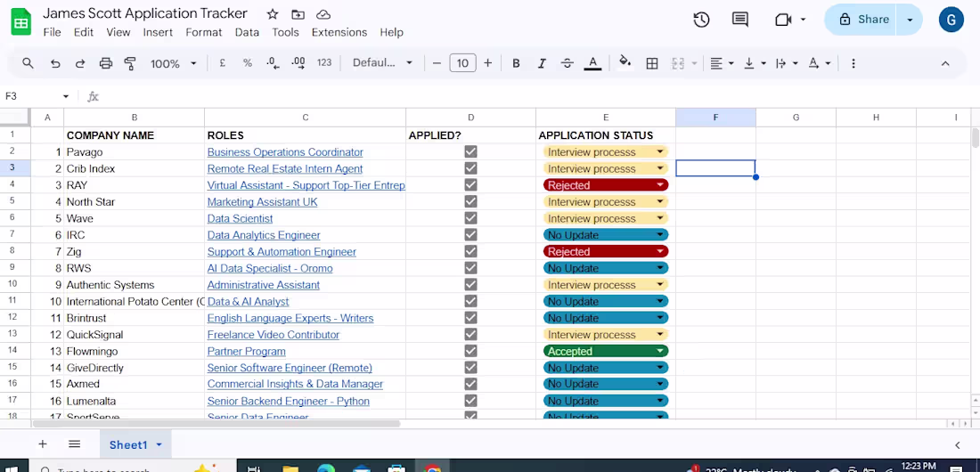Open the Data menu
The width and height of the screenshot is (980, 472).
247,33
